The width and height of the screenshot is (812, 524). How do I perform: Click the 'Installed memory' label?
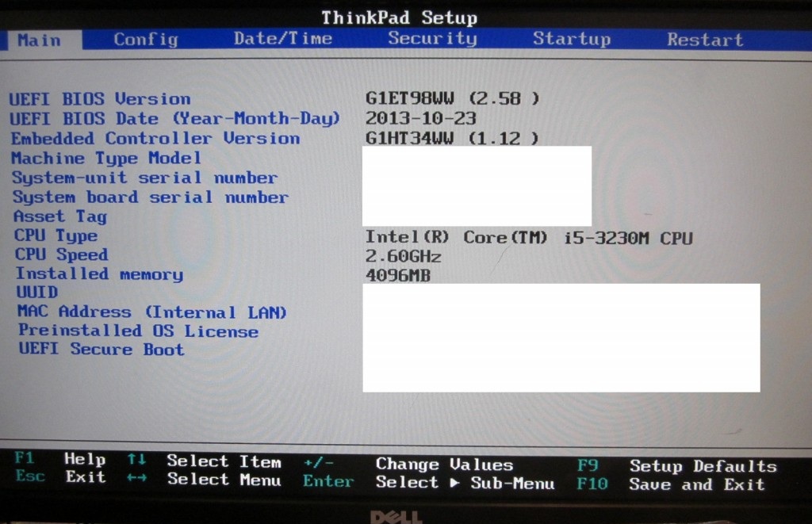pyautogui.click(x=99, y=274)
